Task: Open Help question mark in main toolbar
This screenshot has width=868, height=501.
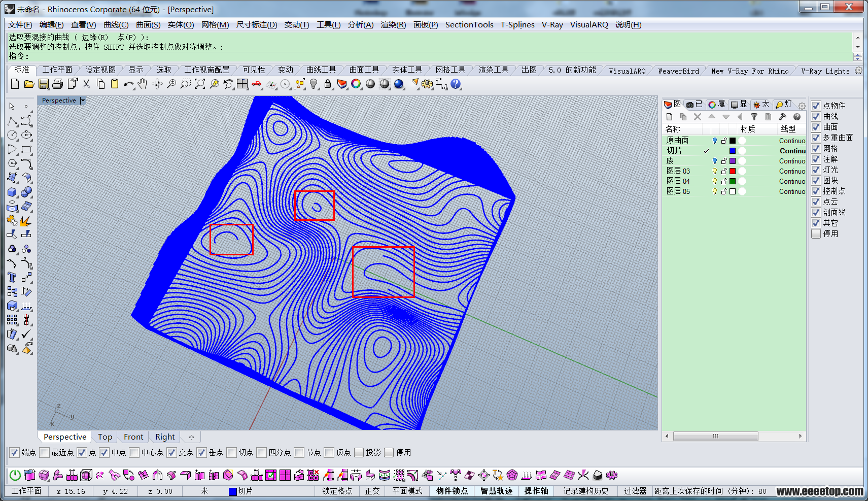Action: (456, 84)
